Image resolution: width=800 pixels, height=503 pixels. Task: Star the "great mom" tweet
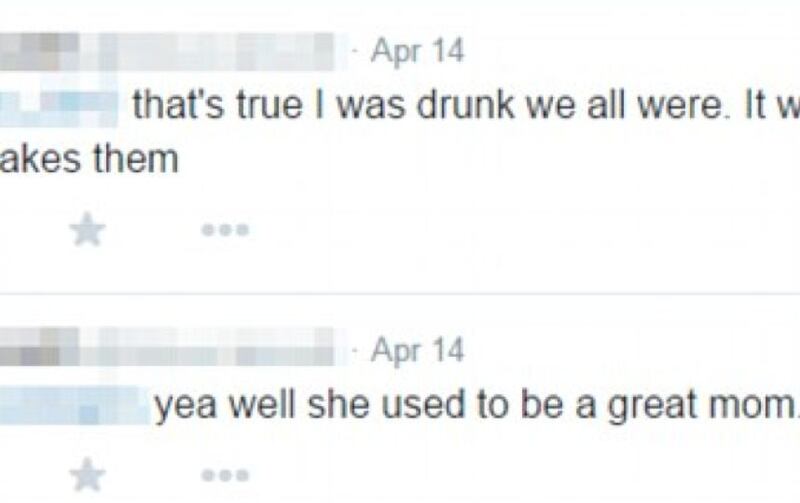[x=88, y=473]
